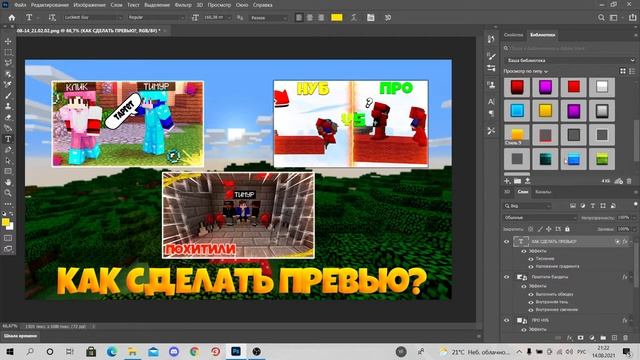Viewport: 640px width, 360px height.
Task: Add layer style fx at panel bottom
Action: click(x=570, y=338)
